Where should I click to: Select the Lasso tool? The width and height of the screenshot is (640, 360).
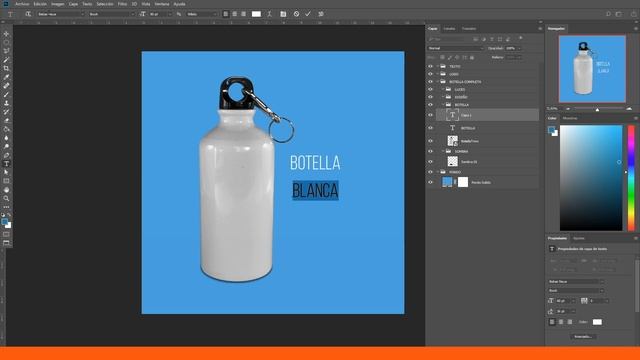(x=6, y=51)
